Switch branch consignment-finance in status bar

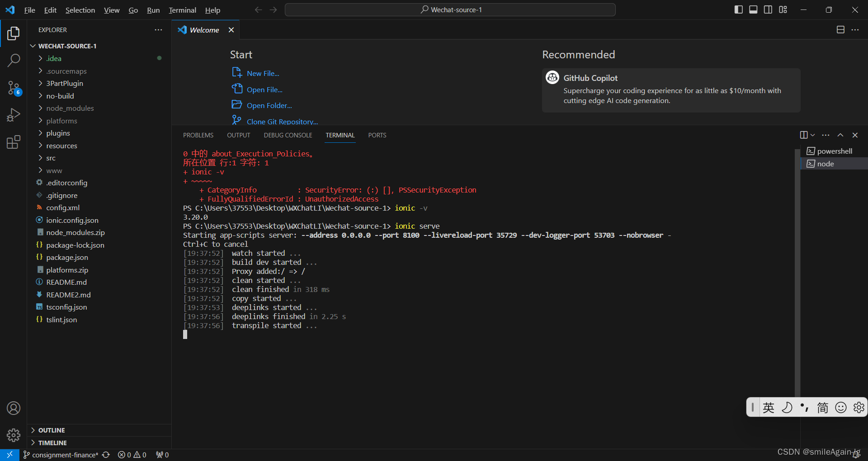click(x=60, y=455)
